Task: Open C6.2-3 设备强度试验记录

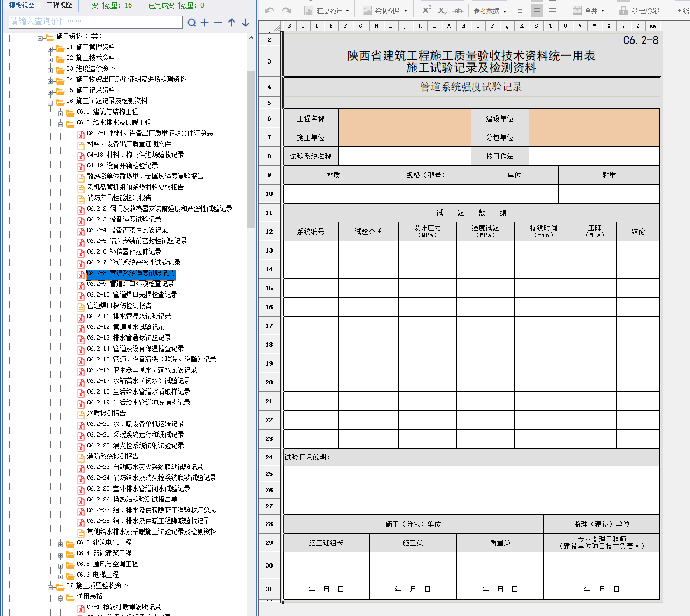Action: pos(124,219)
